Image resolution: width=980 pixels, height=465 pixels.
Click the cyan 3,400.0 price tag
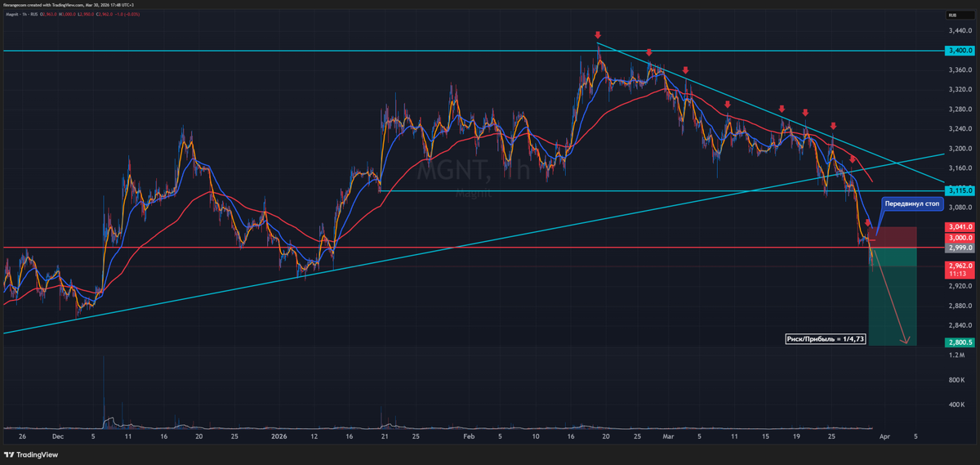pyautogui.click(x=958, y=51)
